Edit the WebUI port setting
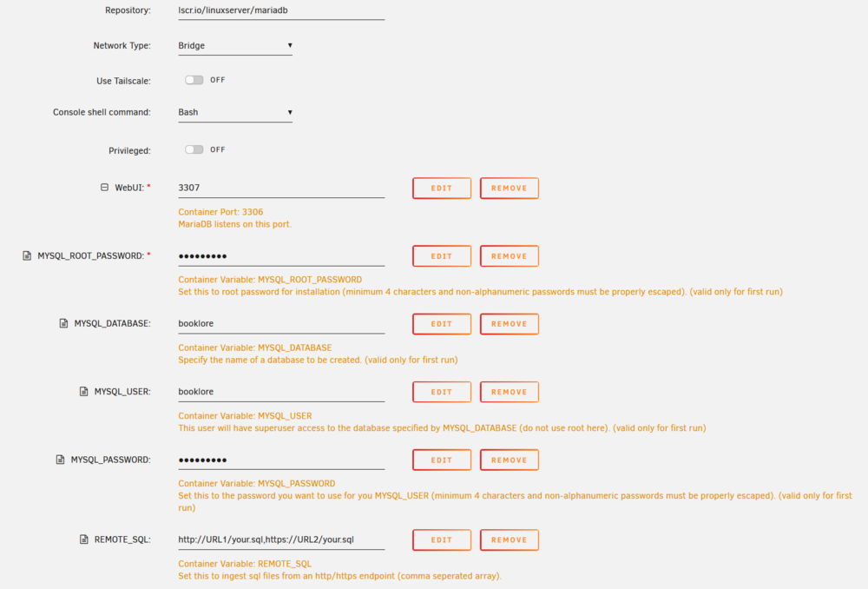The height and width of the screenshot is (589, 868). pos(442,188)
